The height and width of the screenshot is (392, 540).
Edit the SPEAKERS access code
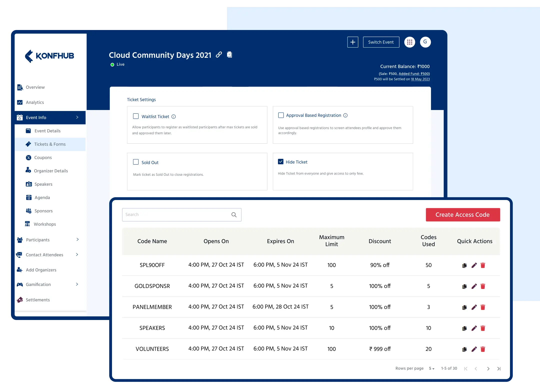tap(474, 328)
